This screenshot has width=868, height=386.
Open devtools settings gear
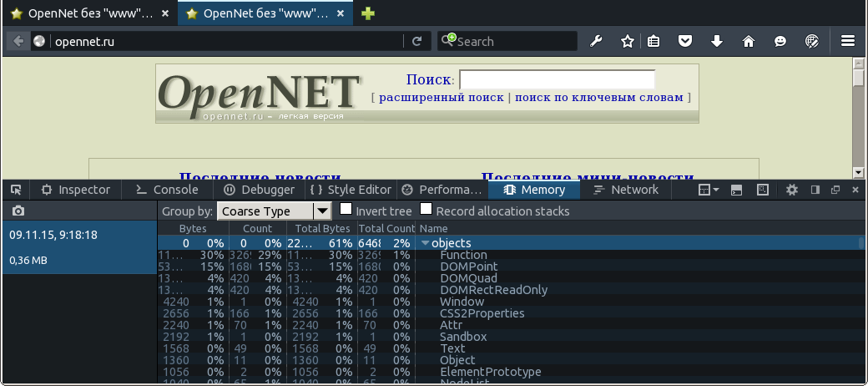click(x=792, y=190)
